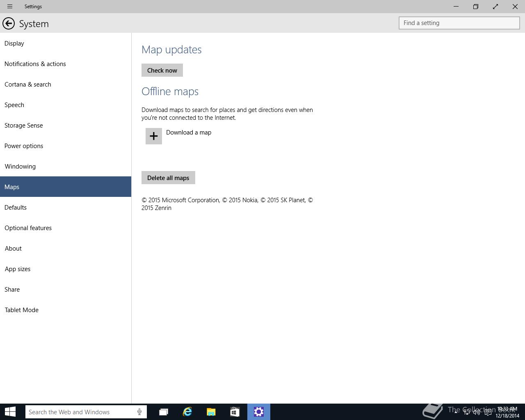
Task: Click the microphone icon in taskbar search
Action: pyautogui.click(x=139, y=412)
